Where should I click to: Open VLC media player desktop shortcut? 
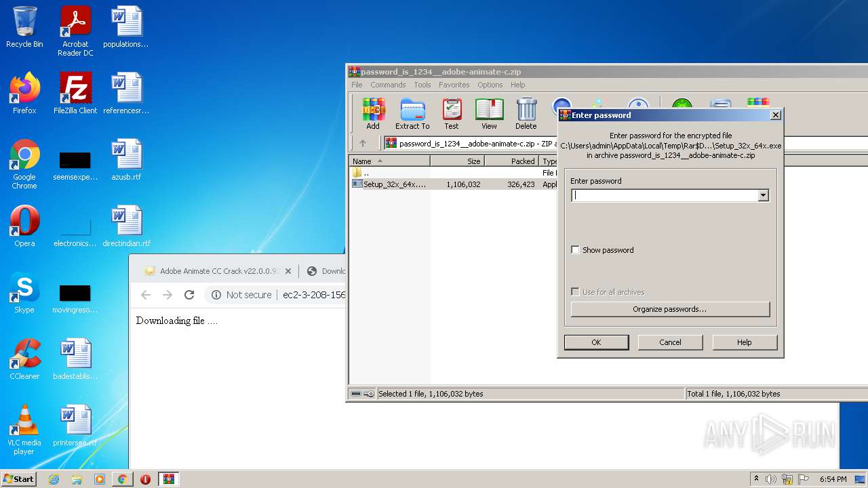pyautogui.click(x=24, y=430)
